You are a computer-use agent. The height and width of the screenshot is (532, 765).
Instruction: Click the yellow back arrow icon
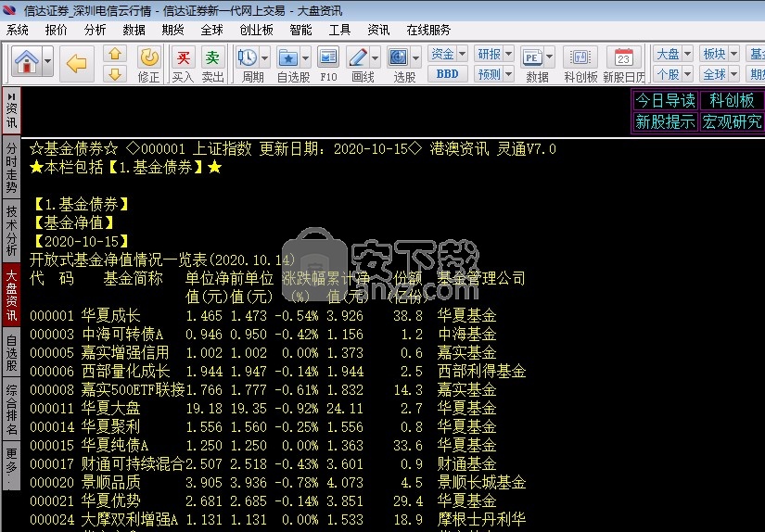click(x=77, y=63)
